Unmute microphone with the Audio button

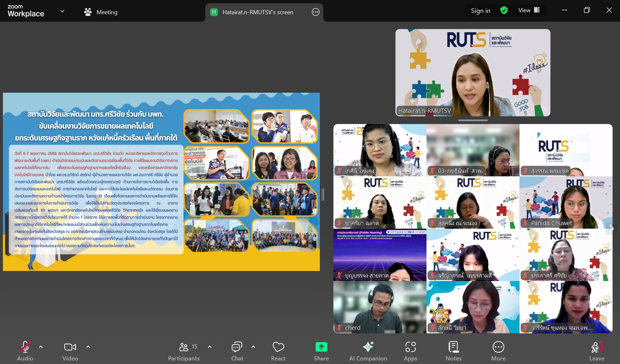pyautogui.click(x=25, y=351)
